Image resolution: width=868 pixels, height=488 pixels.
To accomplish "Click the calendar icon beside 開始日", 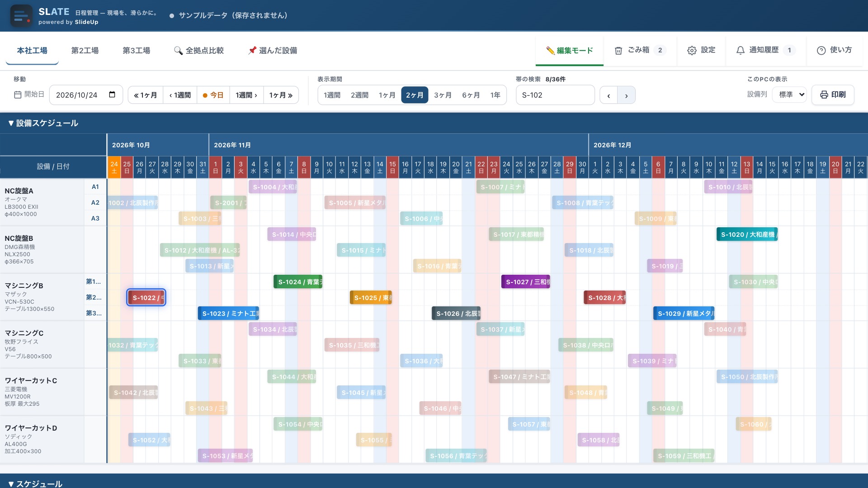I will click(x=18, y=94).
